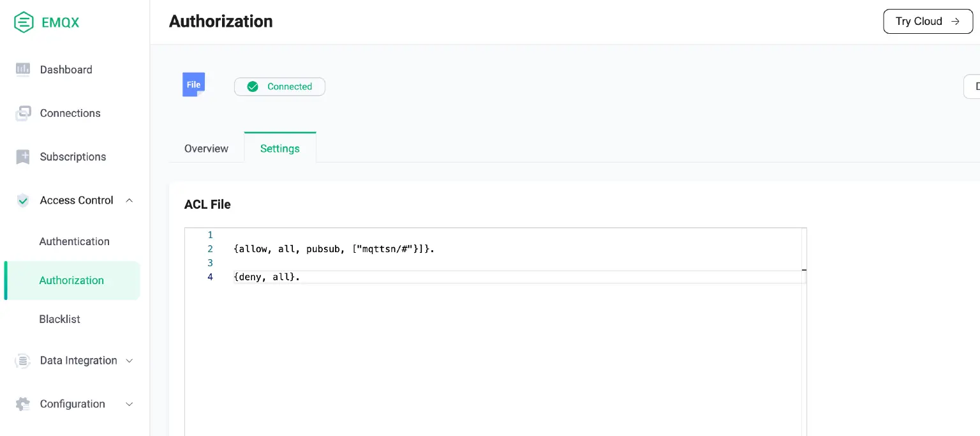Screen dimensions: 980x436
Task: Click the Access Control shield icon
Action: pyautogui.click(x=23, y=200)
